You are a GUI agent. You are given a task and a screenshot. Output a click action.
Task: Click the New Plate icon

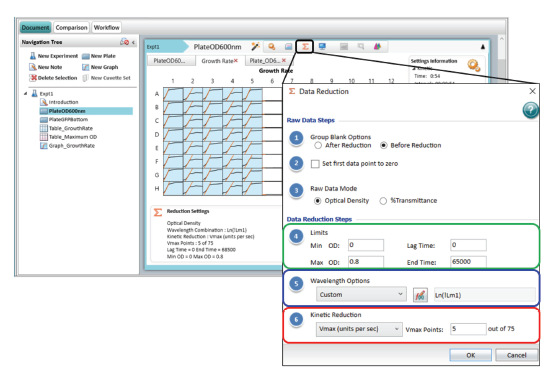pyautogui.click(x=85, y=56)
